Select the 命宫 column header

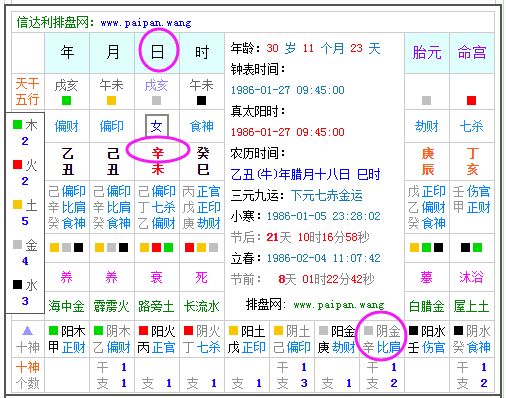472,53
